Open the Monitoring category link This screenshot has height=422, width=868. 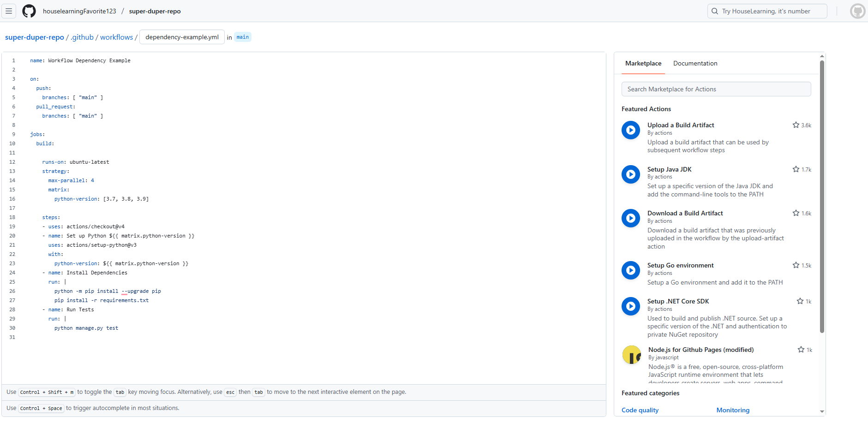[x=733, y=410]
